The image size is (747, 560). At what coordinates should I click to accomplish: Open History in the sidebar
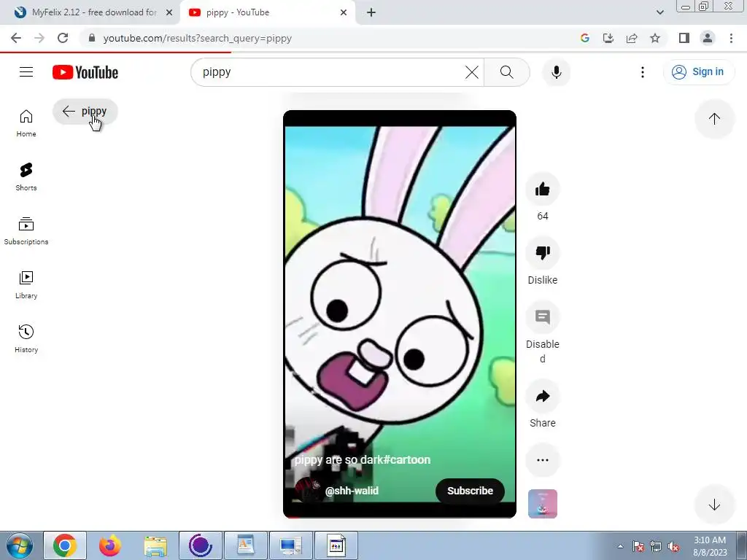[26, 338]
